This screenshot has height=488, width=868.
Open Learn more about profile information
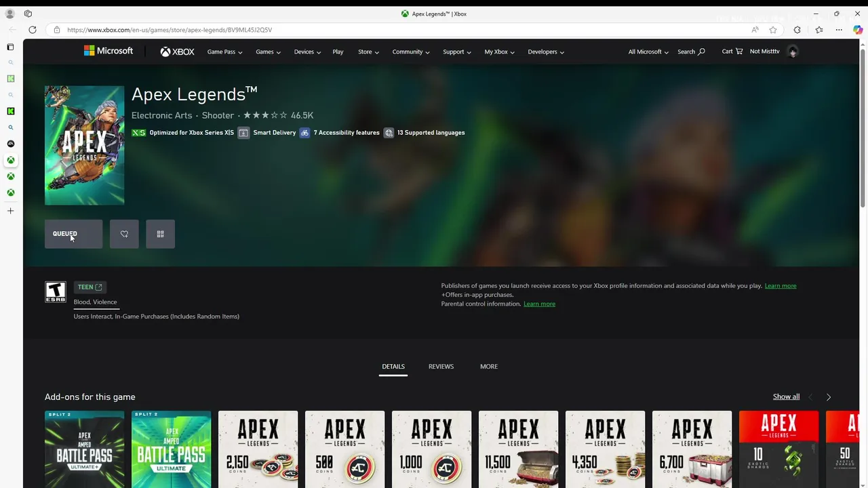pos(781,286)
